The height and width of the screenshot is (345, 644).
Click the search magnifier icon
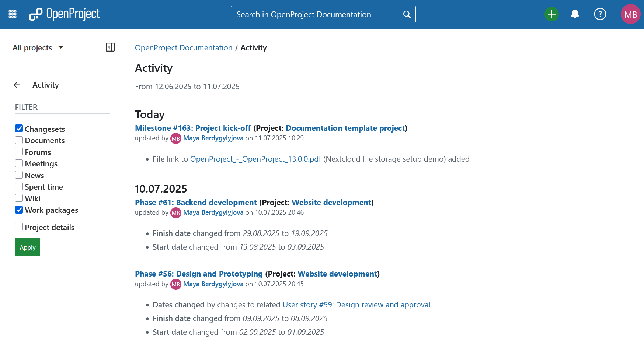tap(407, 14)
